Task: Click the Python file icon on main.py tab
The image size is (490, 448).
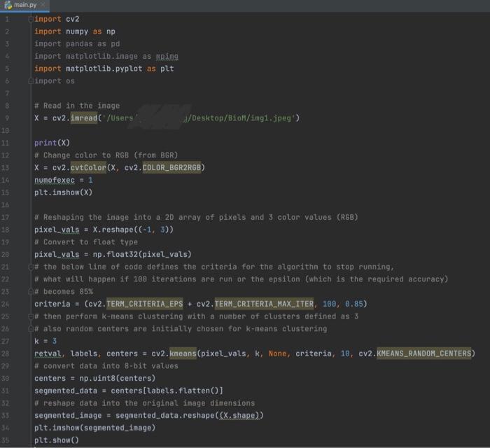Action: coord(8,5)
